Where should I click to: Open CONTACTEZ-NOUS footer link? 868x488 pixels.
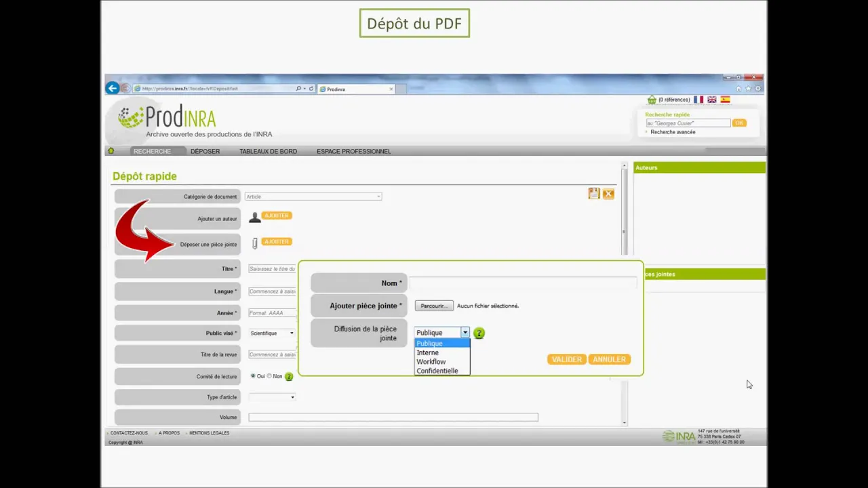pos(129,433)
